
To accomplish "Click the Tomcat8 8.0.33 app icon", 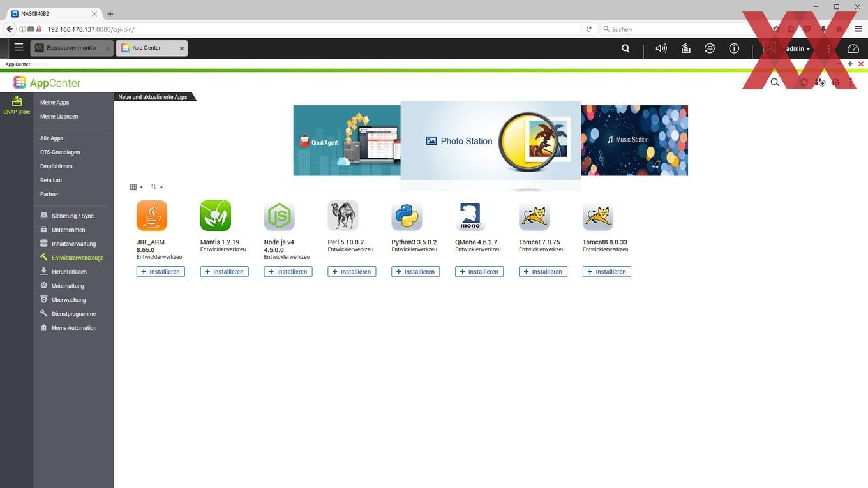I will coord(598,216).
